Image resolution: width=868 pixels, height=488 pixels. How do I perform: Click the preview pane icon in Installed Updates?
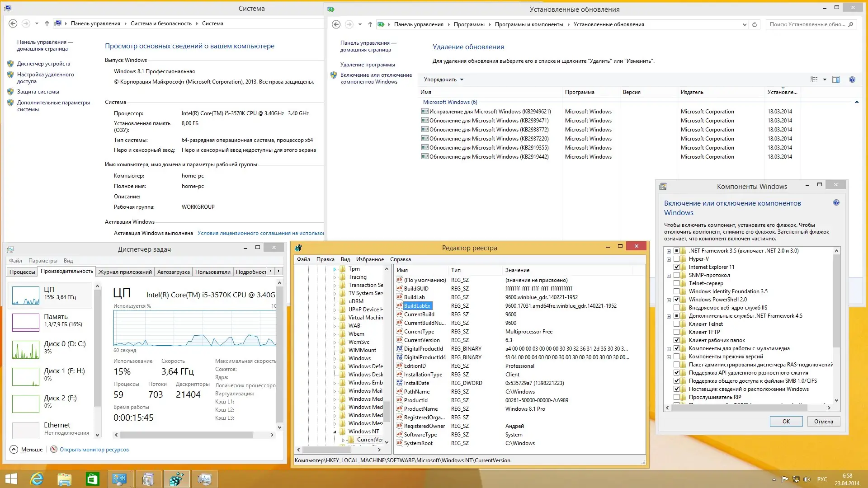point(836,80)
